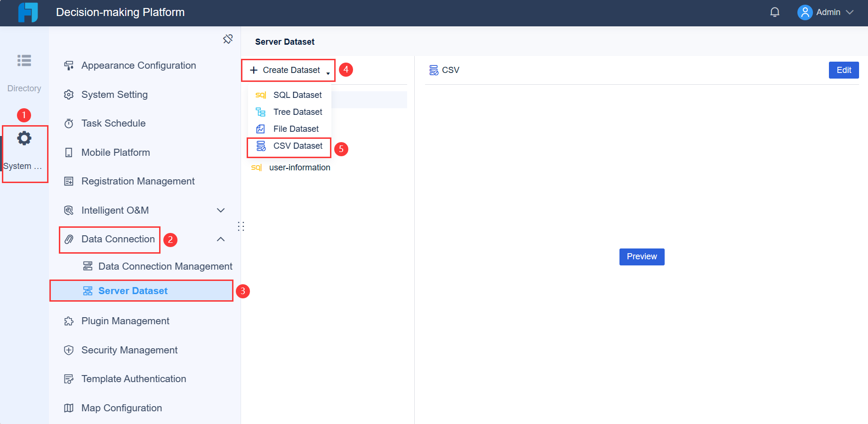868x424 pixels.
Task: Select CSV Dataset from the menu
Action: point(297,146)
